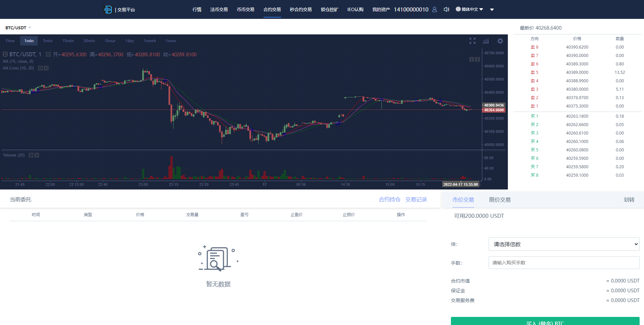644x325 pixels.
Task: Open the chart settings gear
Action: coord(500,41)
